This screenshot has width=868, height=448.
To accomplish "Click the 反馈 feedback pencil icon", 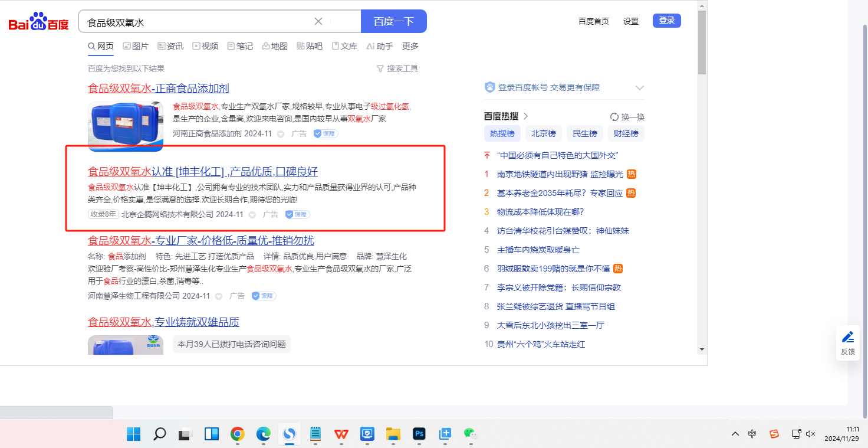I will point(848,338).
